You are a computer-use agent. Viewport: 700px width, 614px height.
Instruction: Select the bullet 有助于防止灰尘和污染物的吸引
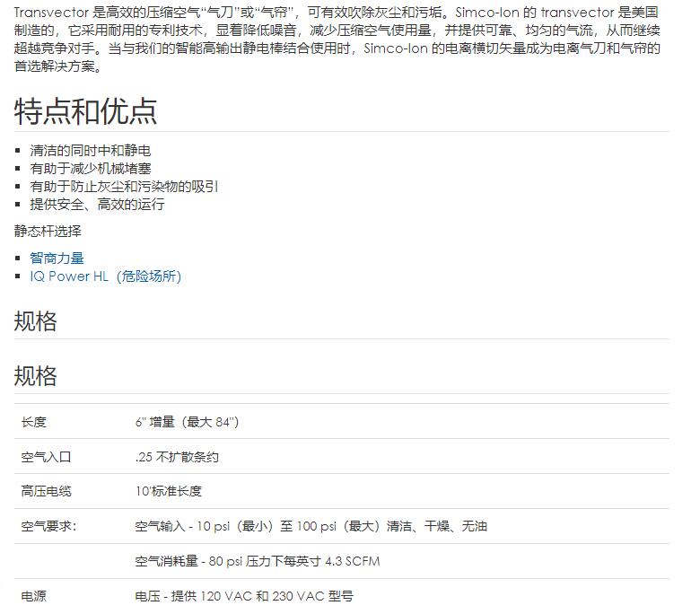click(124, 187)
